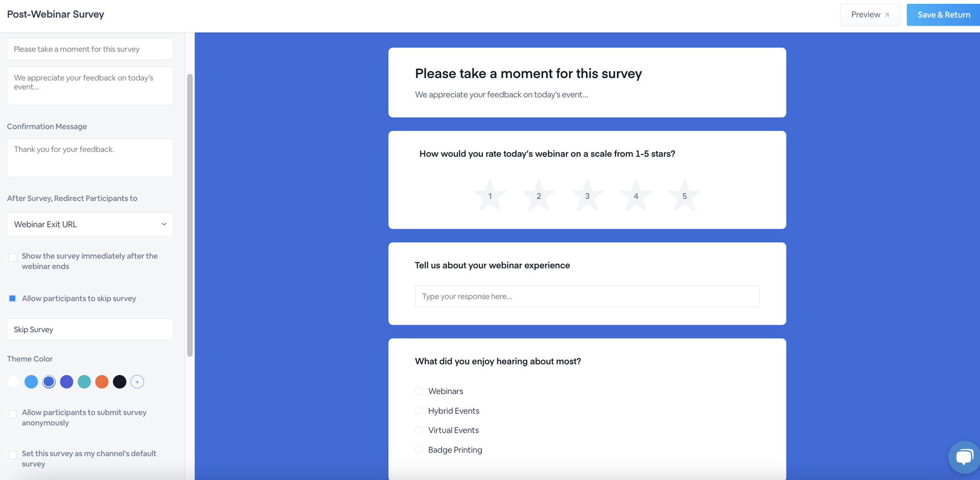Screen dimensions: 980x480
Task: Select the 5-star rating star
Action: [x=684, y=195]
